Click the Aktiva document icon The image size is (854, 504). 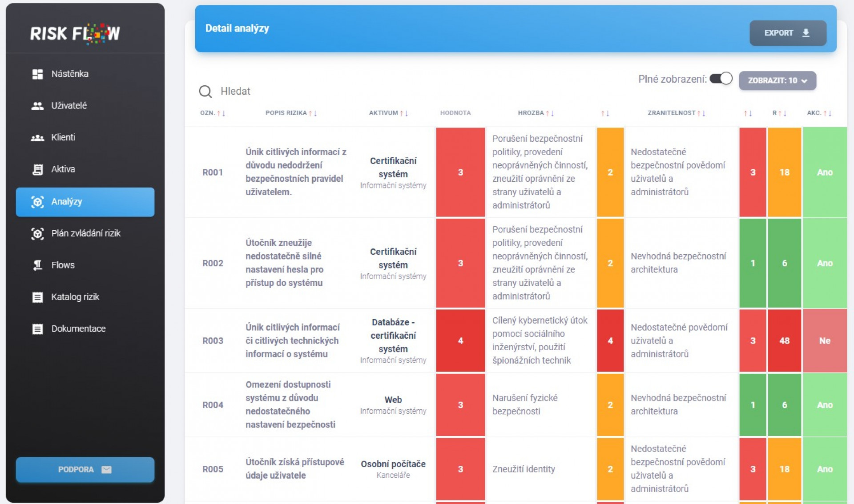(x=37, y=169)
